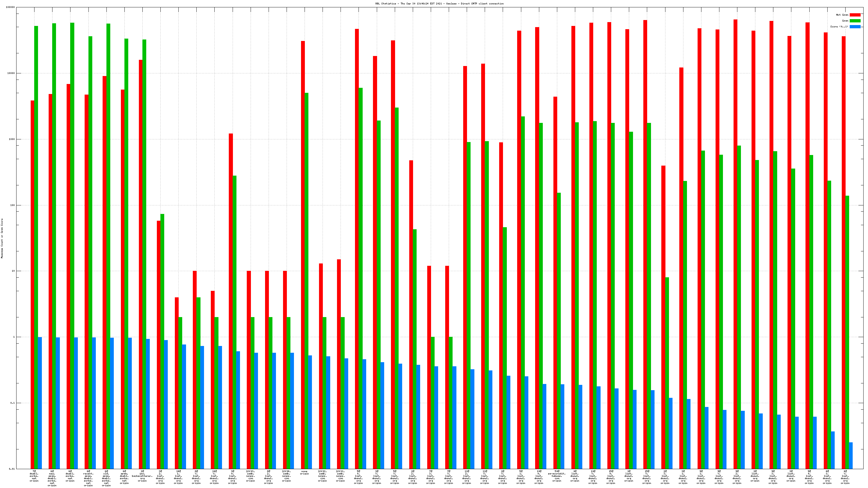Click the 100000 y-axis tick label

pos(10,7)
